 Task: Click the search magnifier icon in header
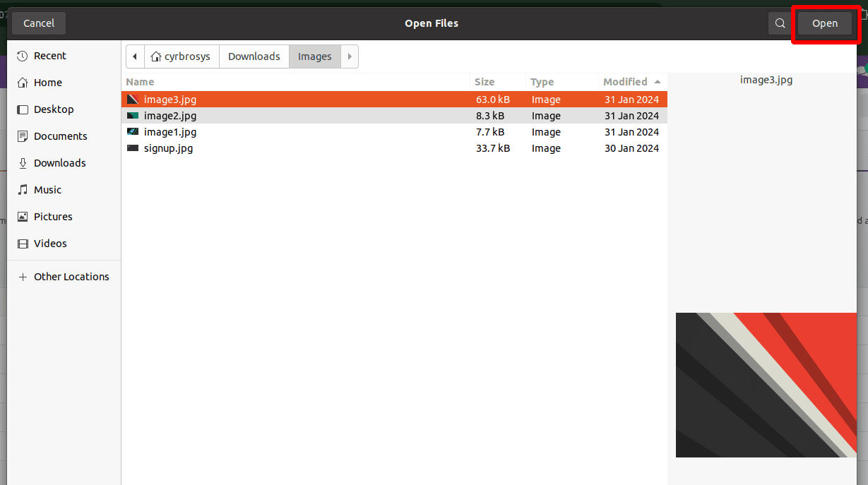coord(780,23)
